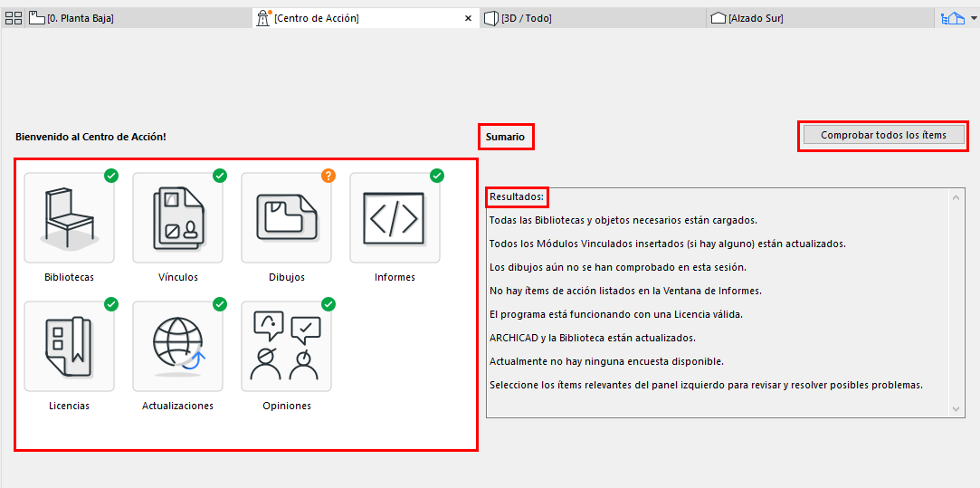Viewport: 980px width, 488px height.
Task: Click the green check badge on Vínculos
Action: 220,176
